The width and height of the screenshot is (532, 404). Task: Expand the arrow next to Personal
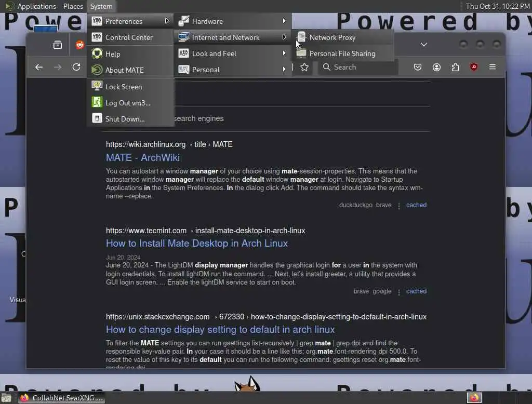point(284,70)
